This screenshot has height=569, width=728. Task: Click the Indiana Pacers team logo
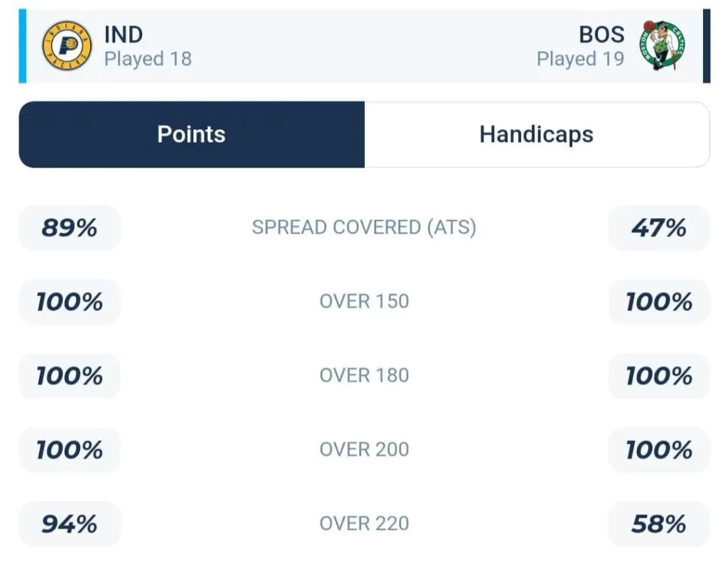click(x=67, y=46)
